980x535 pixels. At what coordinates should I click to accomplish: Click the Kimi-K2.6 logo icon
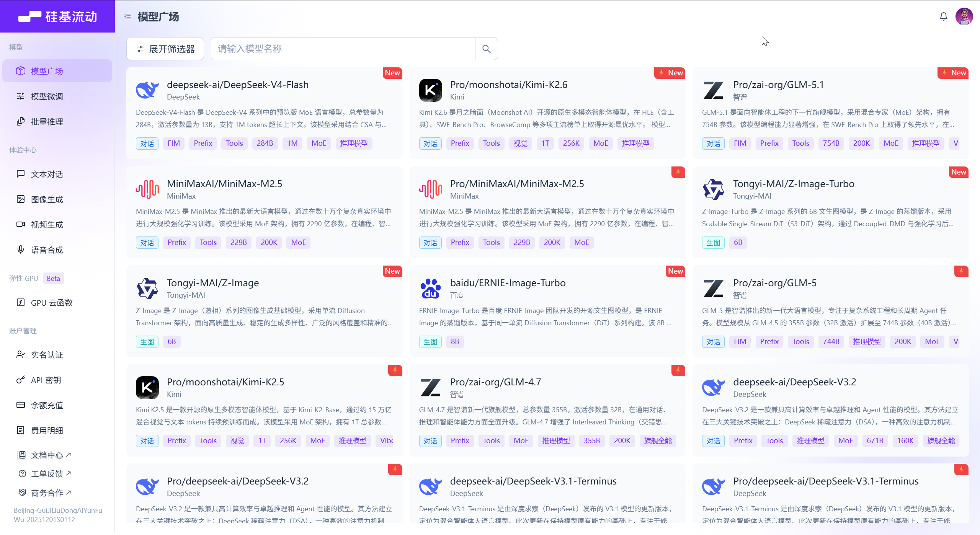pyautogui.click(x=430, y=90)
